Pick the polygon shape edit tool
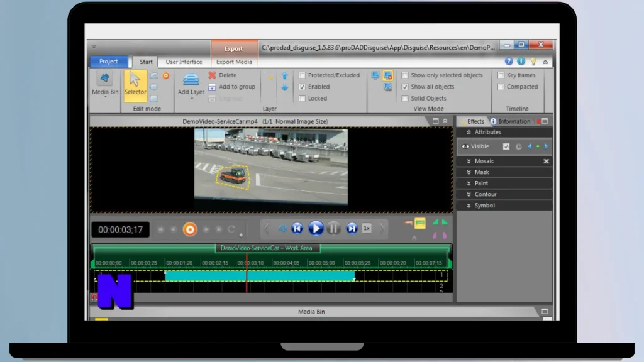Viewport: 644px width, 362px height. pyautogui.click(x=153, y=75)
